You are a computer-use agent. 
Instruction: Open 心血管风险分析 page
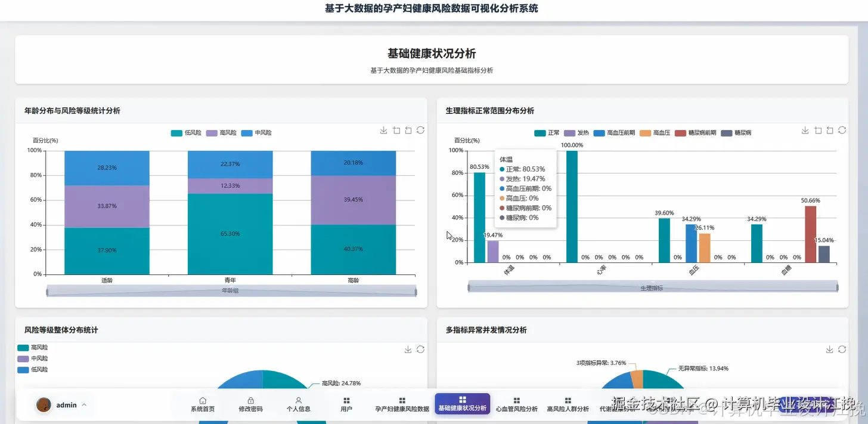517,405
